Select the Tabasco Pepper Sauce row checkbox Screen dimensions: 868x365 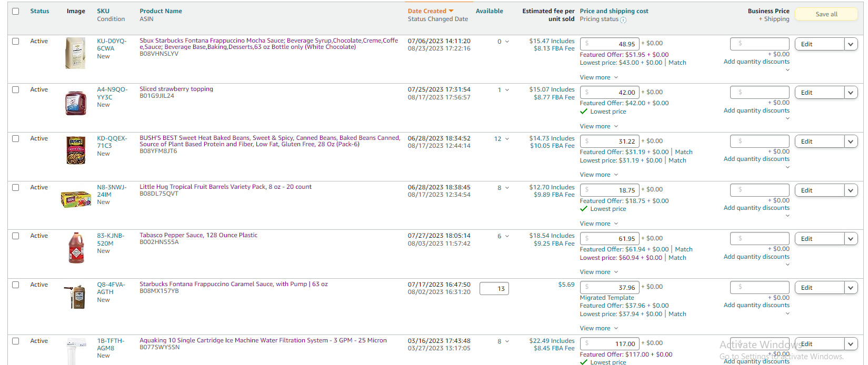pyautogui.click(x=16, y=236)
